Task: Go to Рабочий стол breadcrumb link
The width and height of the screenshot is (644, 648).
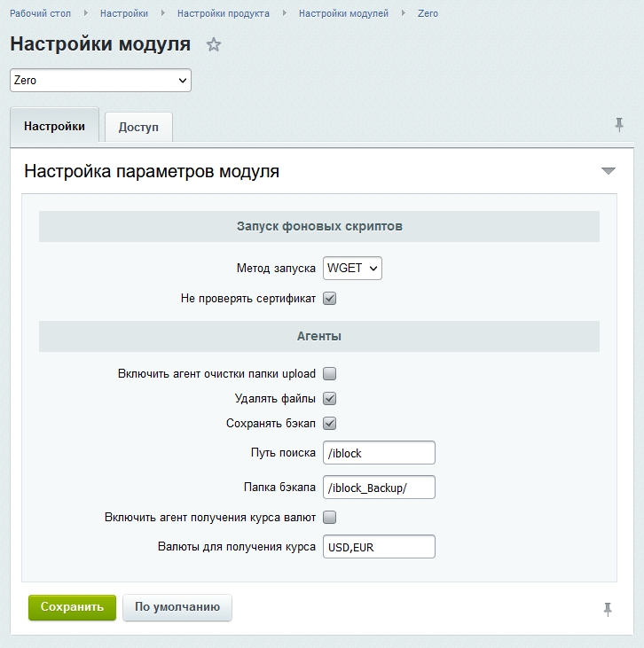Action: coord(41,13)
